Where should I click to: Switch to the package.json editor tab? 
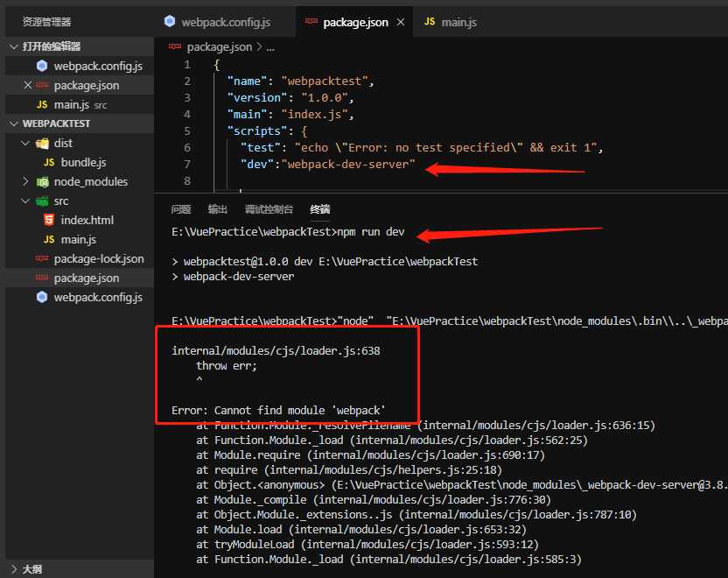(354, 22)
